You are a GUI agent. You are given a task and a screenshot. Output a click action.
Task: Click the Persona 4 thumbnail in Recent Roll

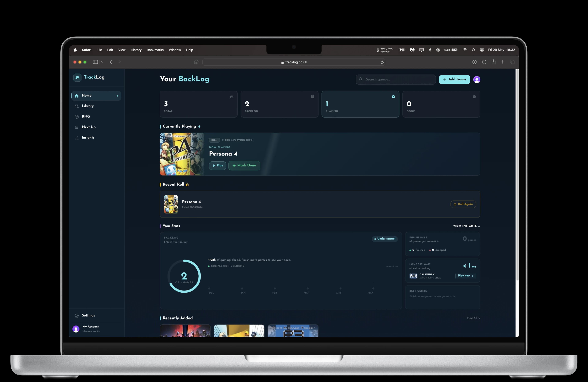[171, 204]
